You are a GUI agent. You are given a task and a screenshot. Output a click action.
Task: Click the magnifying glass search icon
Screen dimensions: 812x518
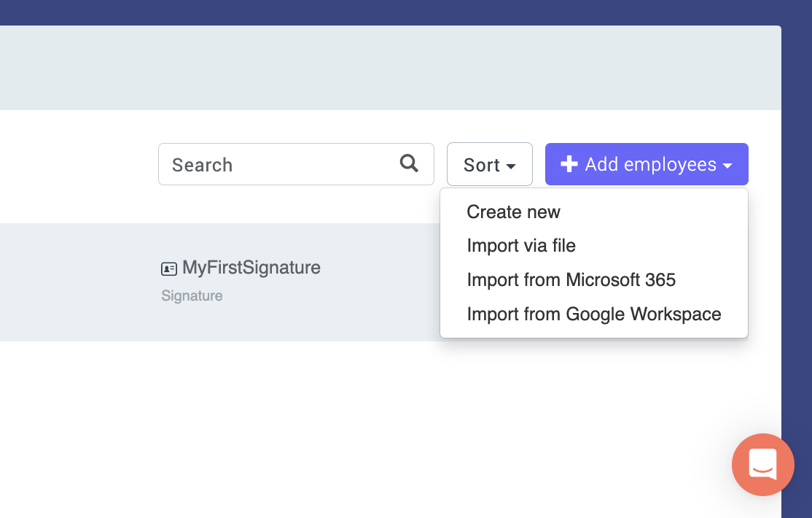point(409,163)
